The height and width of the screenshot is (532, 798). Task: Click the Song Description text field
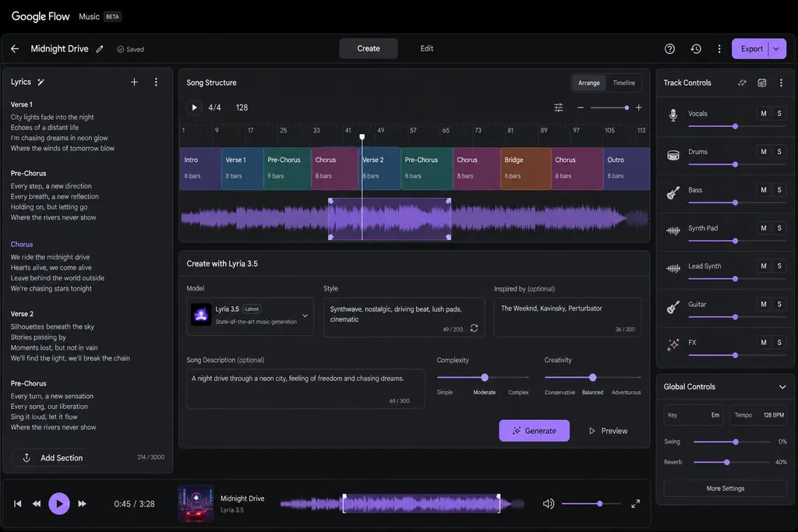pos(305,389)
